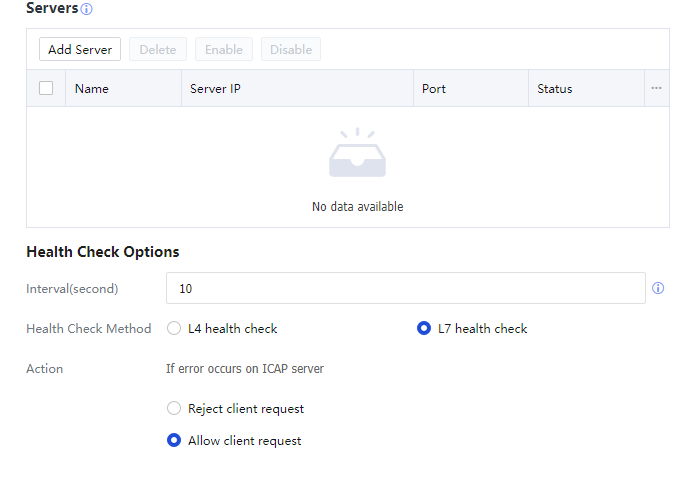Click the Health Check Options heading
Screen dimensions: 700x477
pyautogui.click(x=103, y=252)
